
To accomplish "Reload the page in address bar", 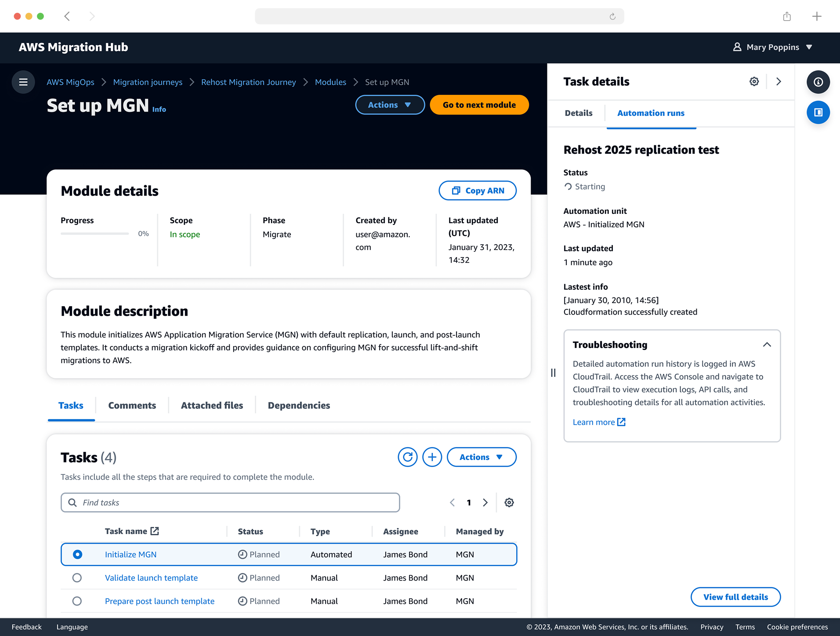I will pos(612,17).
